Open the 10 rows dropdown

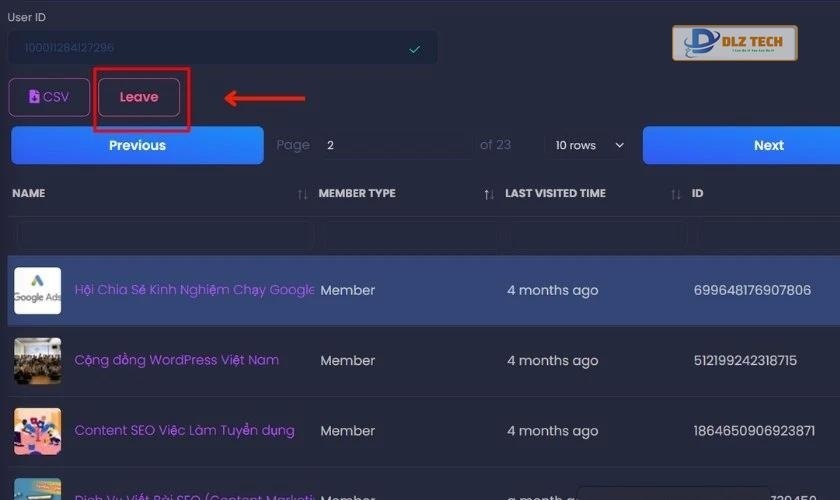click(589, 145)
